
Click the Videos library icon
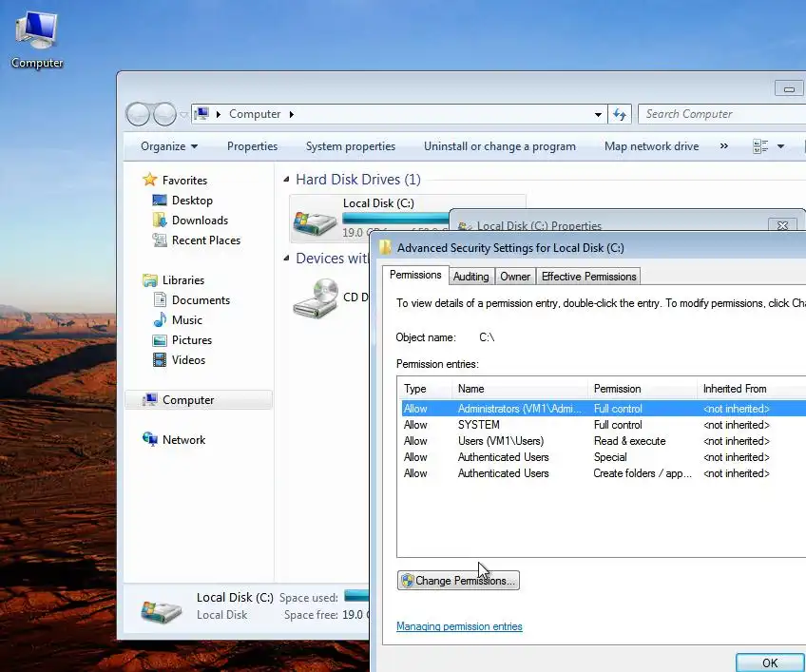click(x=160, y=360)
